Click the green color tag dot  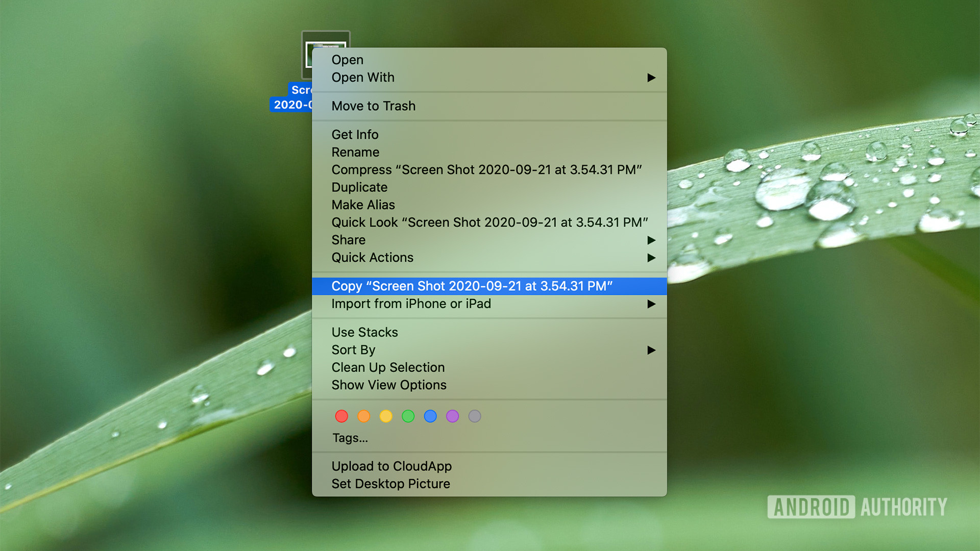(x=408, y=416)
